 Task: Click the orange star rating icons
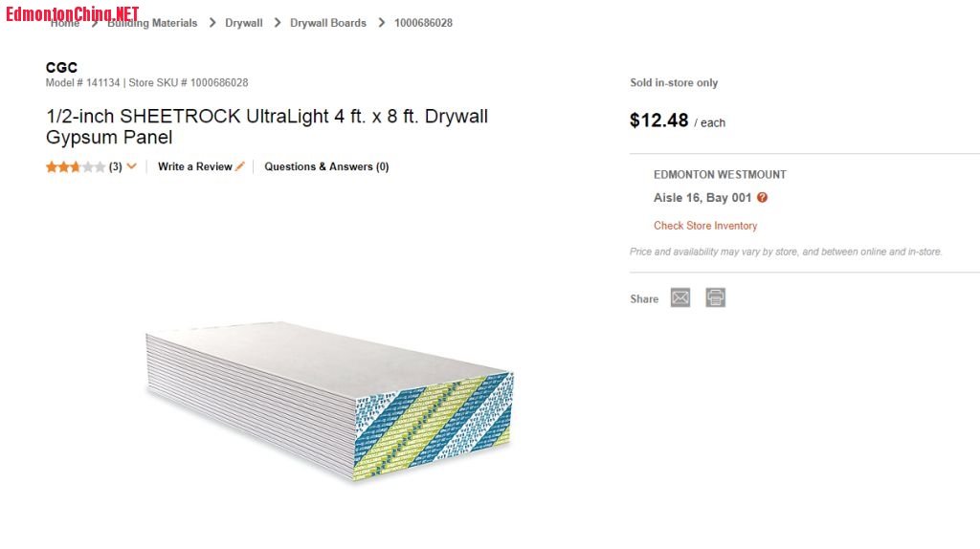point(76,166)
